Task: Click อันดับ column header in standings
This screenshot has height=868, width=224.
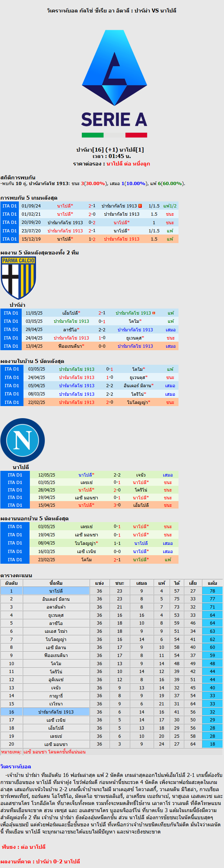Action: pyautogui.click(x=11, y=583)
